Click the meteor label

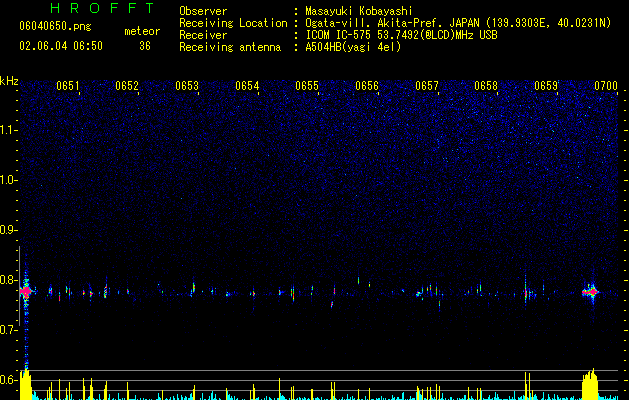tap(142, 31)
